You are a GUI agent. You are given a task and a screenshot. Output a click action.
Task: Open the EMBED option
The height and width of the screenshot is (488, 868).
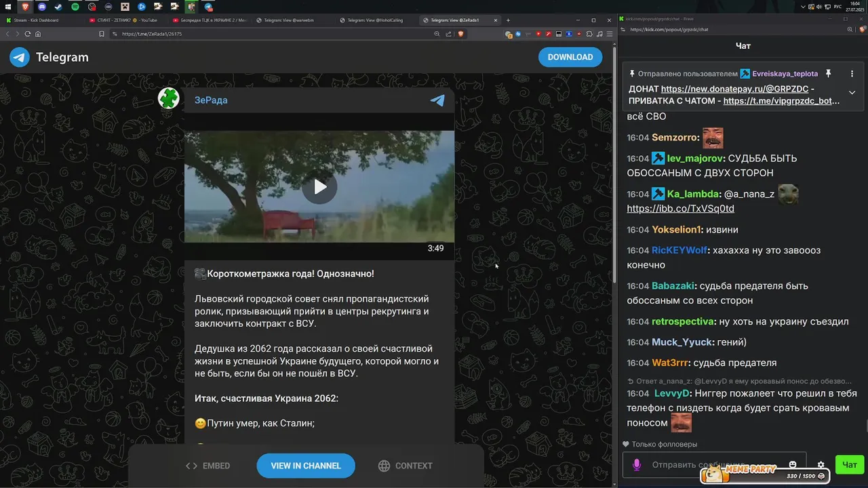[x=208, y=466]
